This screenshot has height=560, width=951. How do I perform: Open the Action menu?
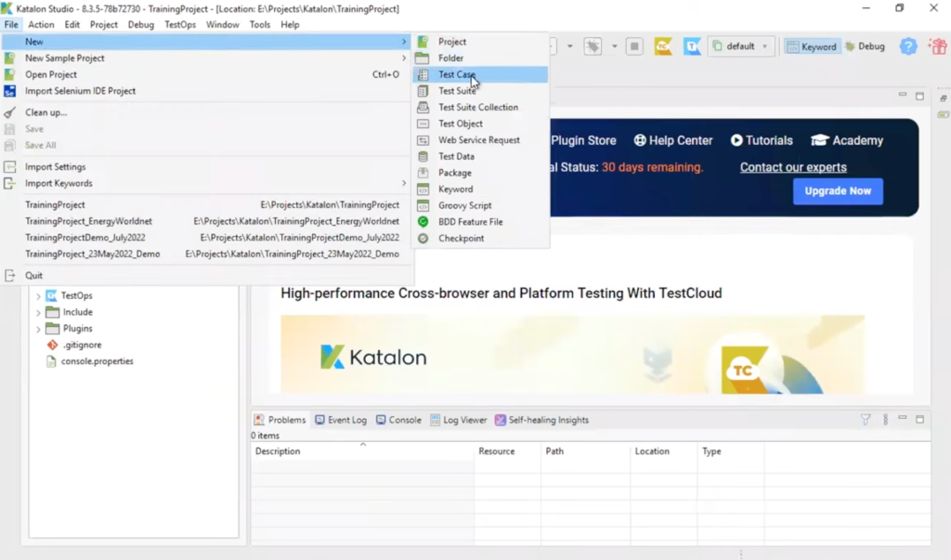click(41, 25)
